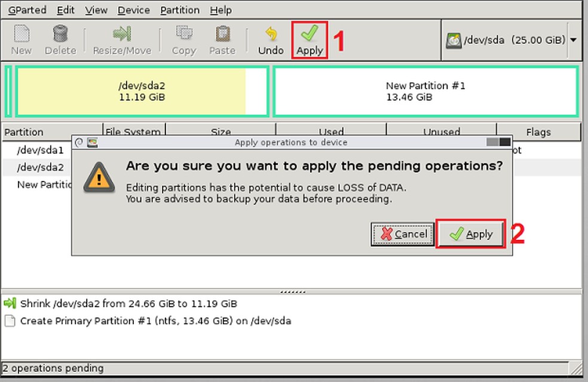Image resolution: width=588 pixels, height=382 pixels.
Task: Open the device selector dropdown arrow
Action: (x=574, y=40)
